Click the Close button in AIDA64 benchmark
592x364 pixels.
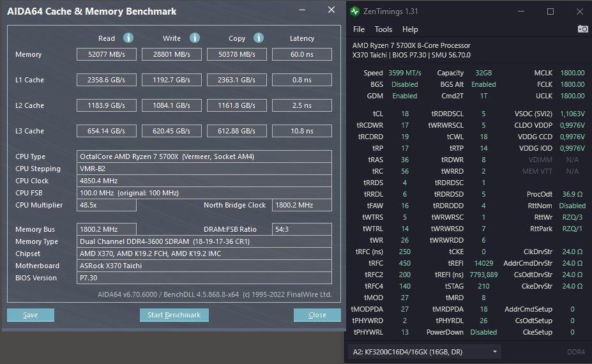(317, 315)
